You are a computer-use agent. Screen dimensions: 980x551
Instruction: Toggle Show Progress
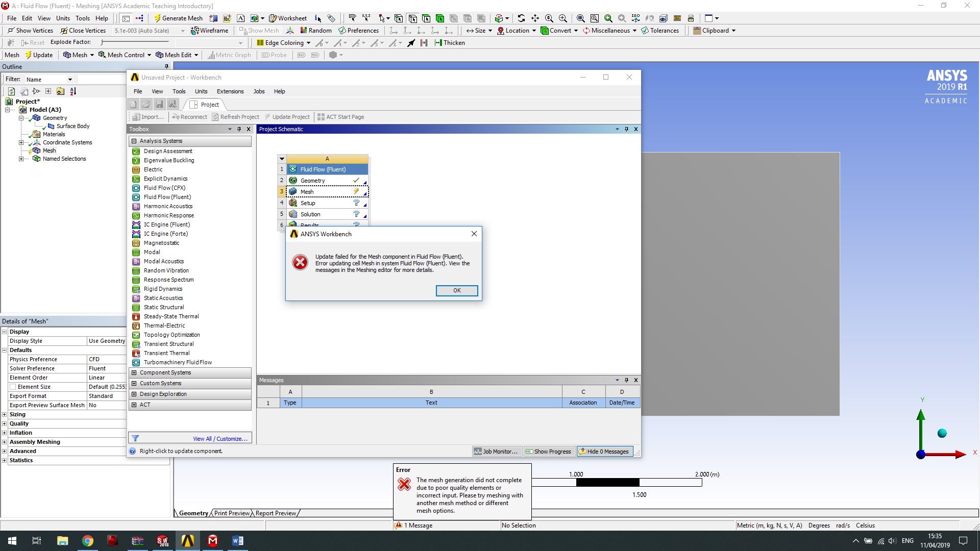click(x=548, y=452)
